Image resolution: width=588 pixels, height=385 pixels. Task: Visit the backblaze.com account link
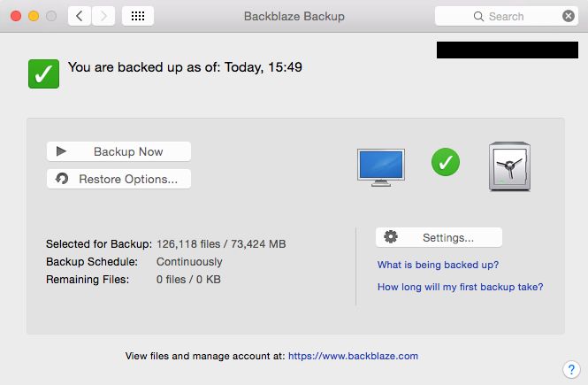tap(353, 356)
